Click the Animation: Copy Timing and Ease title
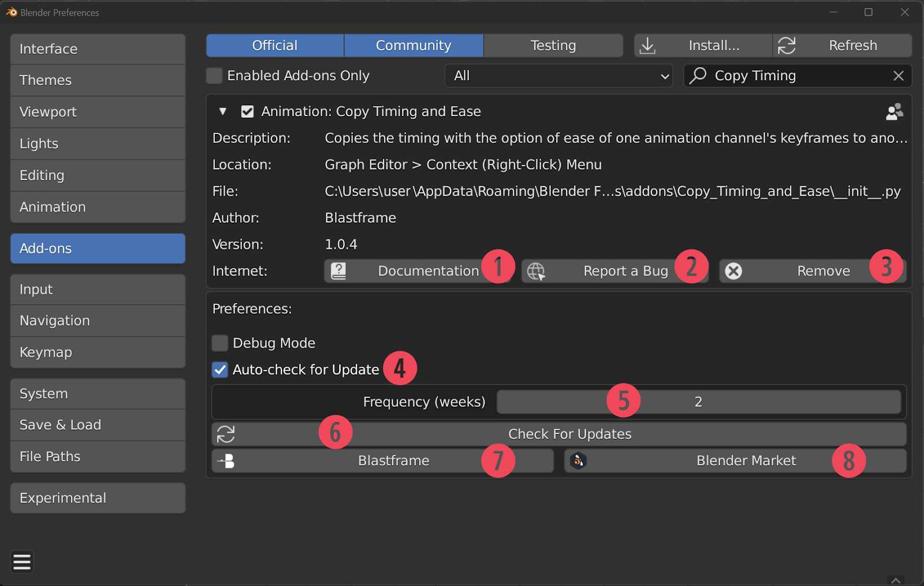The height and width of the screenshot is (586, 924). point(371,111)
